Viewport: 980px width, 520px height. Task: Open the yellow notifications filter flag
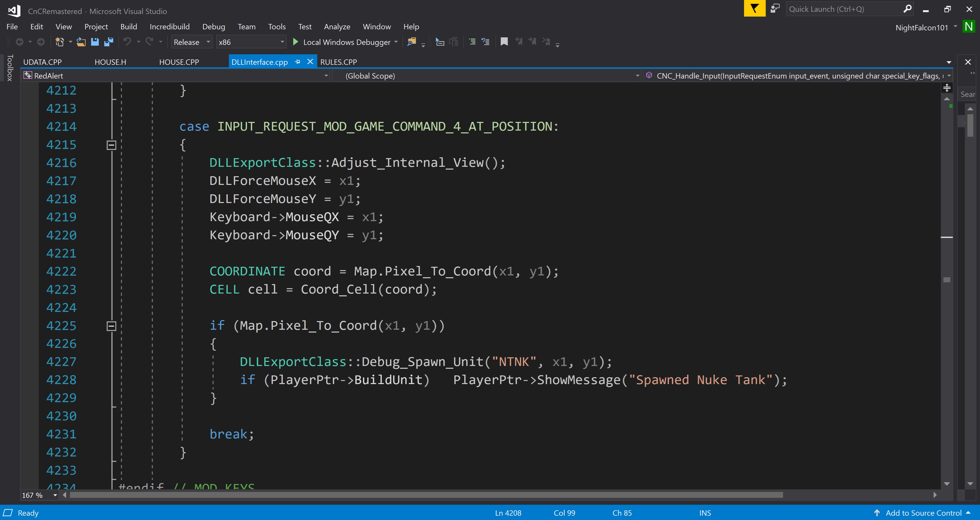754,8
